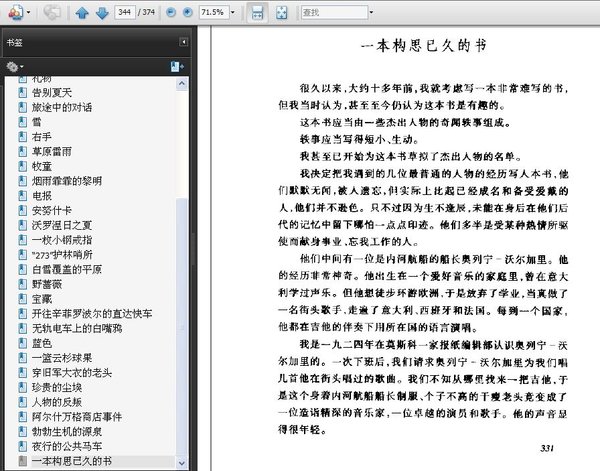Open bookmark 一枚小铜戒指
This screenshot has height=471, width=600.
62,240
